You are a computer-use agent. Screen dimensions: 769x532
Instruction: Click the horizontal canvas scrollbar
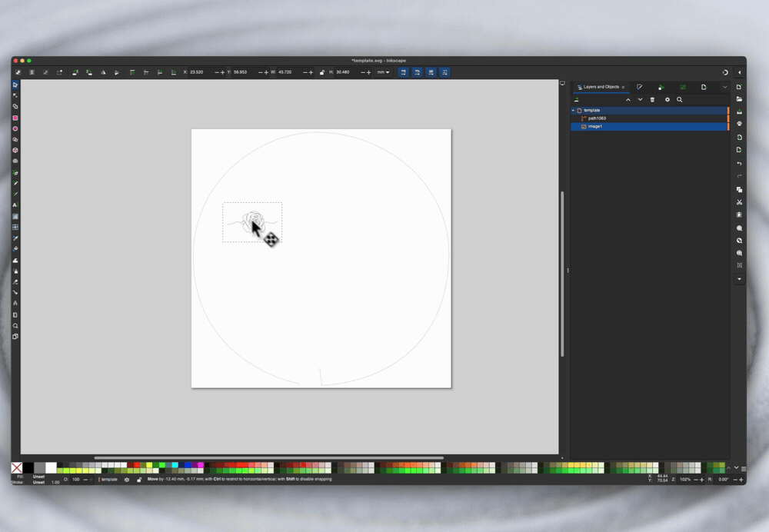[268, 458]
